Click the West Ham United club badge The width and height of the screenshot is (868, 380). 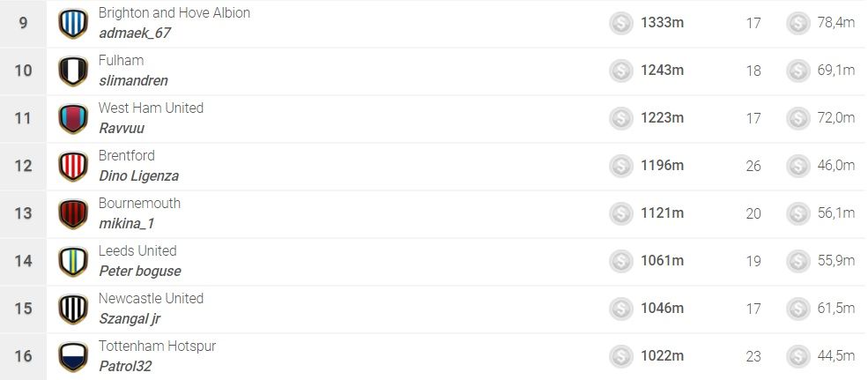(72, 119)
